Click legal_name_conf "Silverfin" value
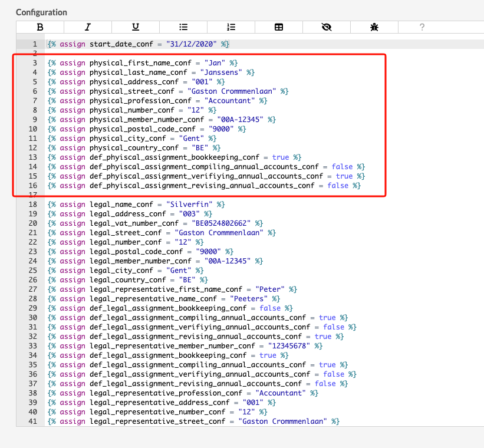Screen dimensions: 484x448 click(x=189, y=205)
